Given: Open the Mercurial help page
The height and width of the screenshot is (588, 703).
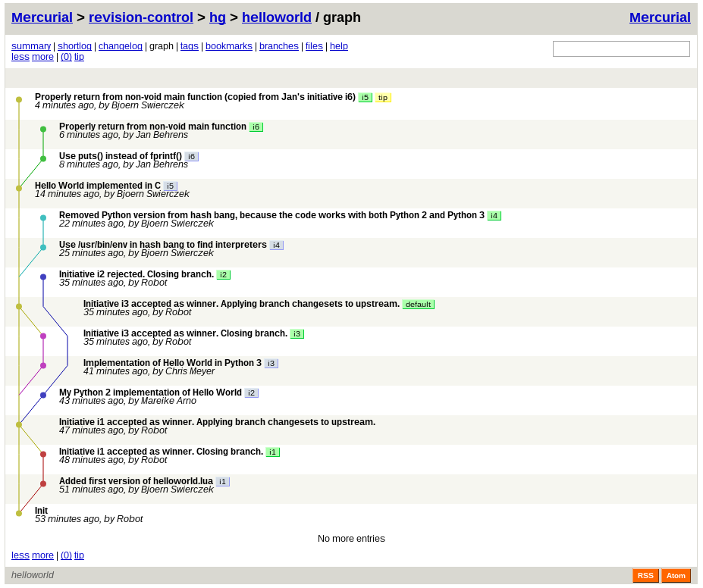Looking at the screenshot, I should click(x=338, y=45).
